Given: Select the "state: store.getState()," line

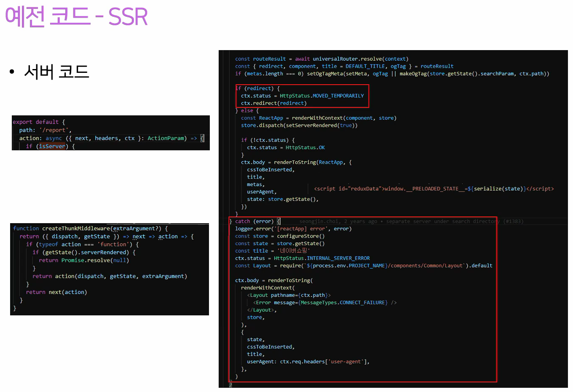Looking at the screenshot, I should (283, 199).
